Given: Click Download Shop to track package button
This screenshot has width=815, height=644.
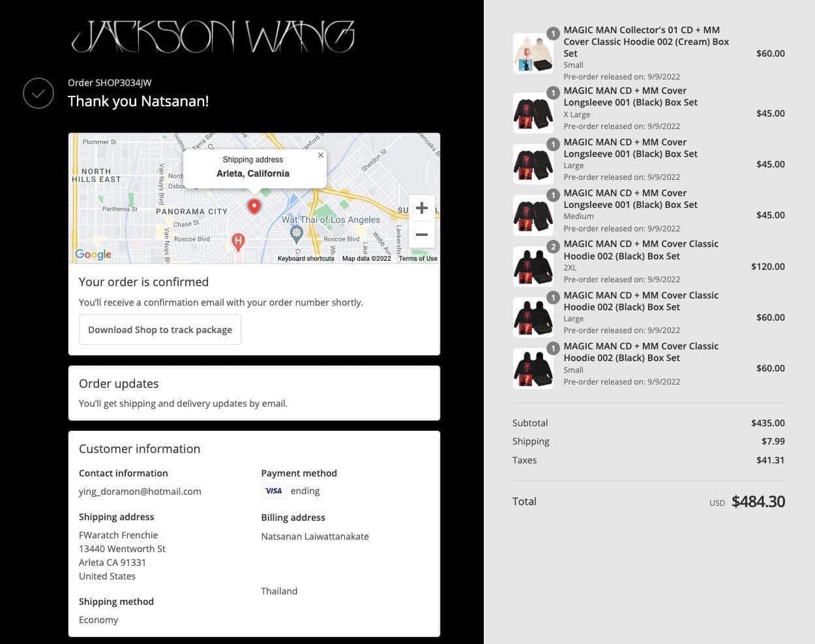Looking at the screenshot, I should coord(160,330).
